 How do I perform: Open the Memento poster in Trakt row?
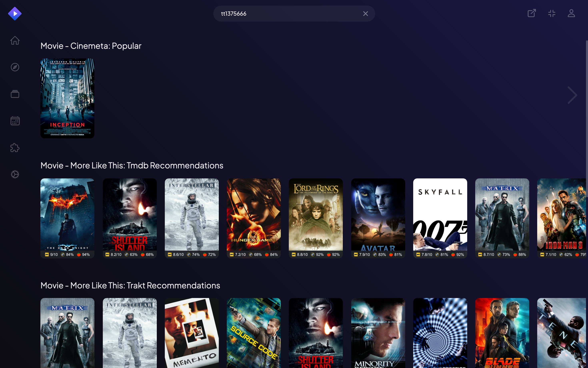(192, 332)
